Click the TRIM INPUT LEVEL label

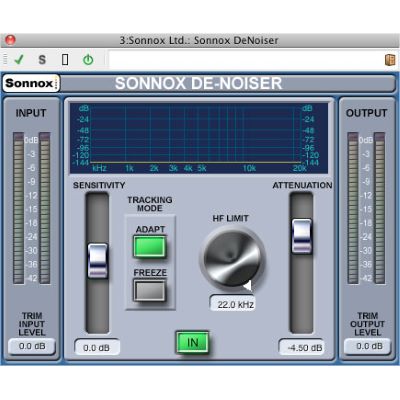pyautogui.click(x=32, y=324)
